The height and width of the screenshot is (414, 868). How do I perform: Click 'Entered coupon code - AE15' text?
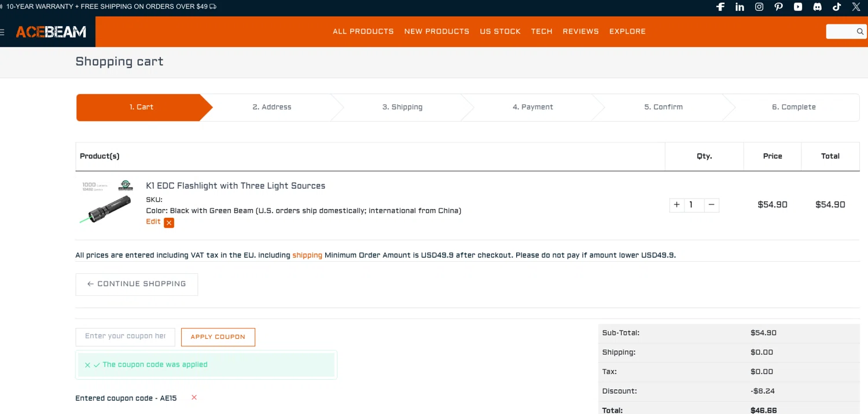point(126,398)
